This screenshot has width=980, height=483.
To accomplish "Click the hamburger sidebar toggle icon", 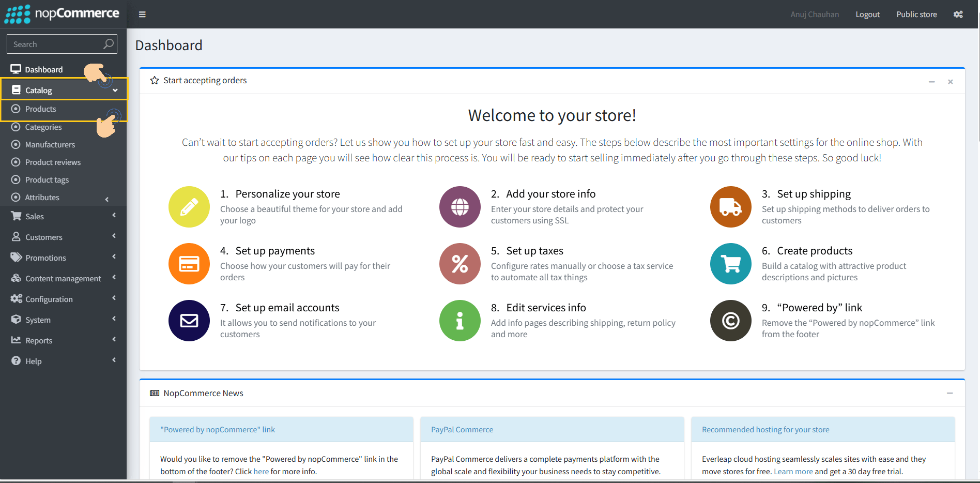I will pos(142,14).
